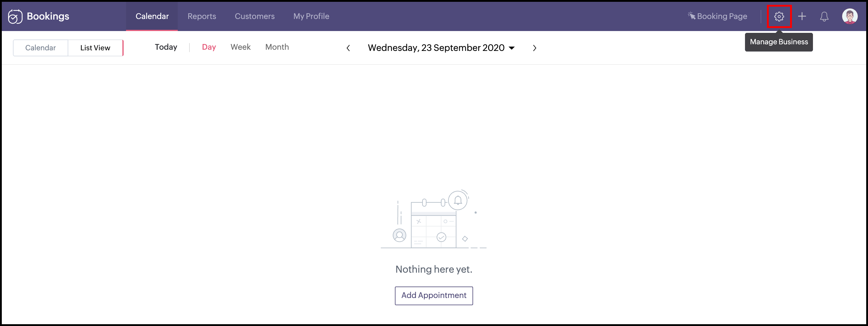Select the Month view
Viewport: 868px width, 326px height.
[277, 47]
